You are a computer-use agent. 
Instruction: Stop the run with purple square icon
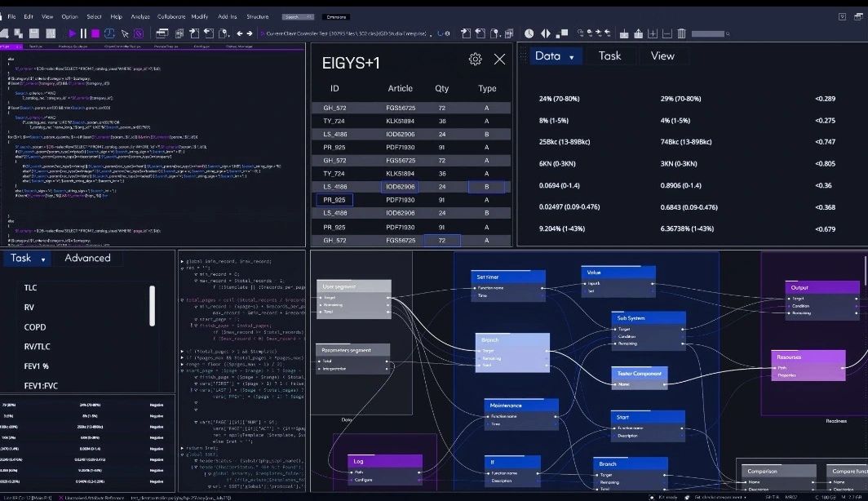(x=95, y=33)
